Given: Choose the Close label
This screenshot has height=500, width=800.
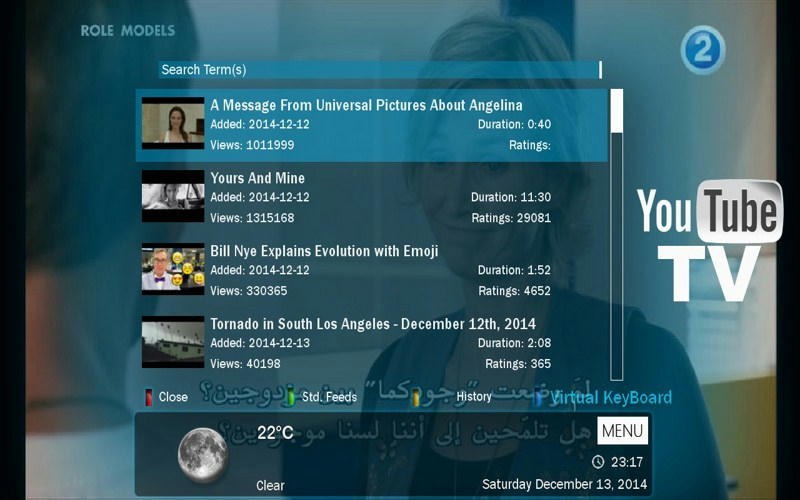Looking at the screenshot, I should [x=173, y=397].
